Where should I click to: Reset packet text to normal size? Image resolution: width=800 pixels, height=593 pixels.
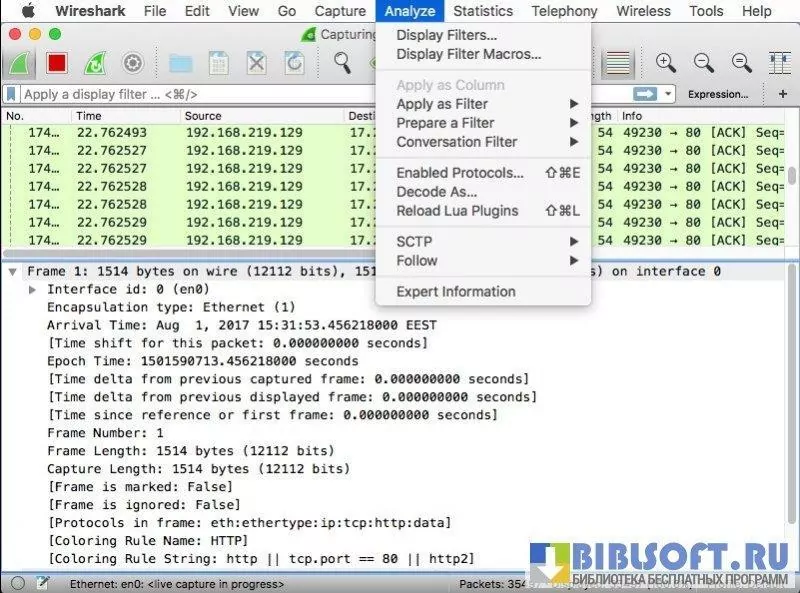(x=742, y=64)
